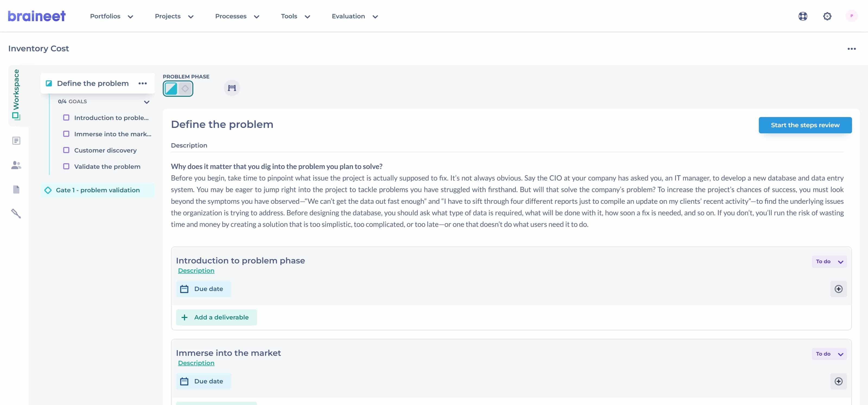Image resolution: width=868 pixels, height=405 pixels.
Task: Click the milestone flag icon beside Problem Phase
Action: pyautogui.click(x=232, y=88)
